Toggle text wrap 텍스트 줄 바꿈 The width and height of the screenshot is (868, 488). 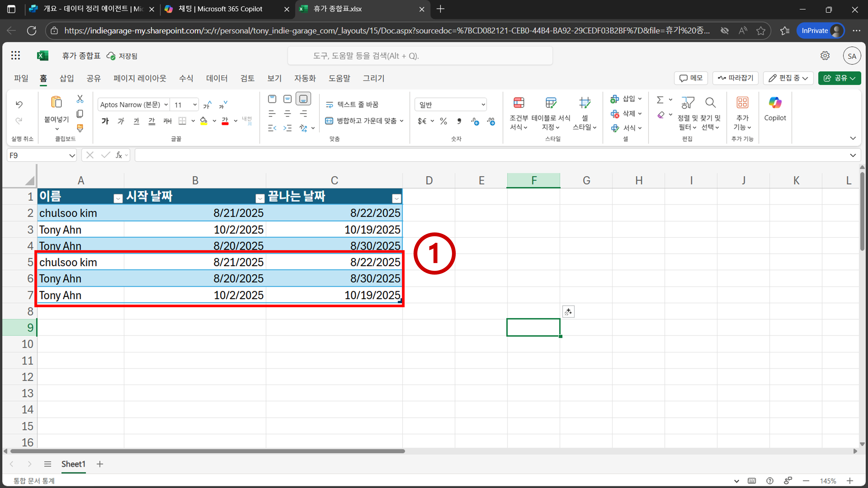point(352,104)
